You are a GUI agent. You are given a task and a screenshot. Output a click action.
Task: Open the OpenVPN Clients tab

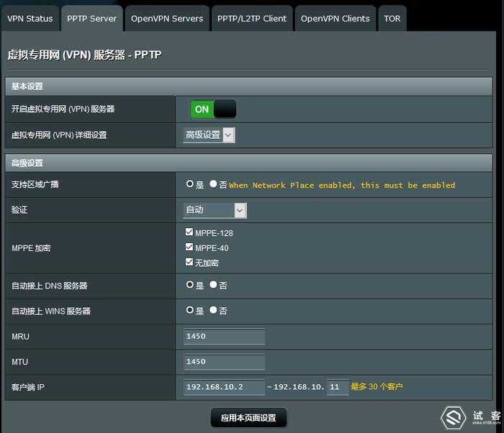pyautogui.click(x=336, y=19)
